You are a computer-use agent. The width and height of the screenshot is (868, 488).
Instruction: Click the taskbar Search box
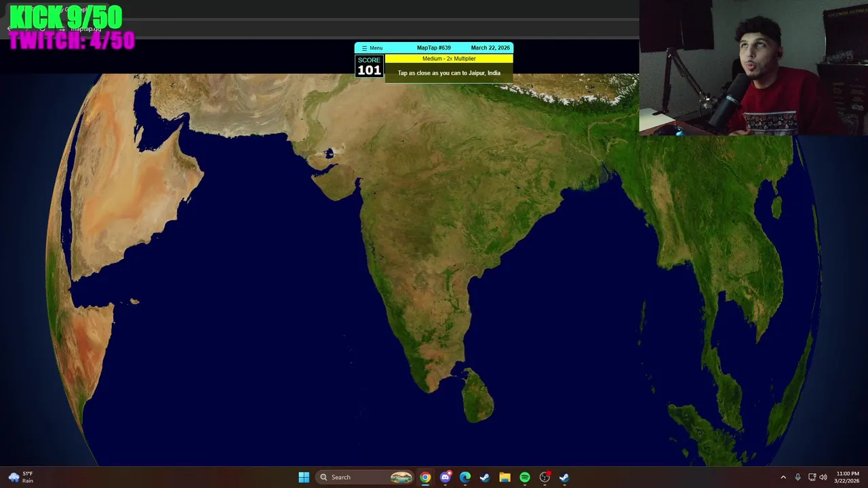tap(366, 477)
